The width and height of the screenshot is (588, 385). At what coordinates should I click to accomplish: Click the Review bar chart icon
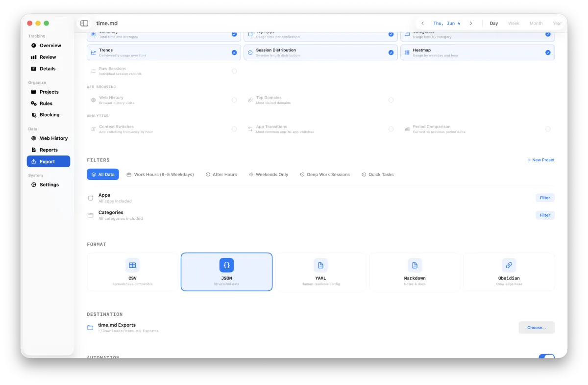[x=34, y=57]
